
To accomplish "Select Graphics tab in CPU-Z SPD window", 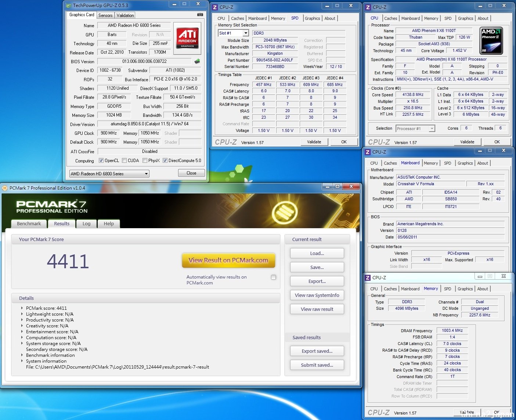I will point(313,18).
